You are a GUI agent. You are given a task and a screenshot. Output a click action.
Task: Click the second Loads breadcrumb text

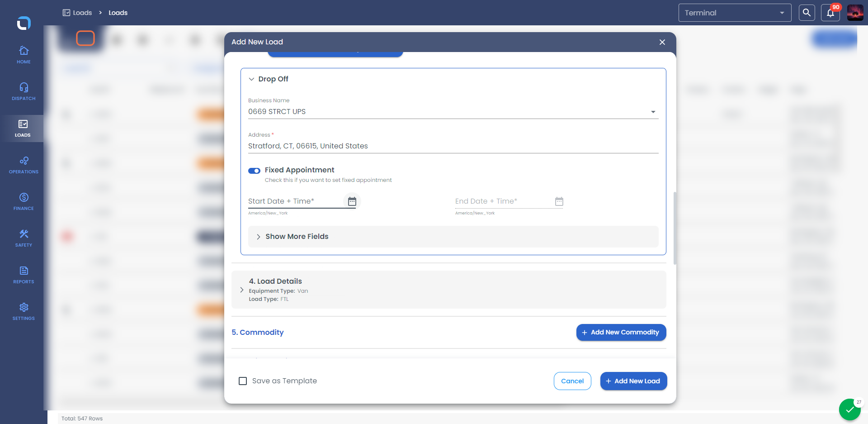(x=118, y=13)
